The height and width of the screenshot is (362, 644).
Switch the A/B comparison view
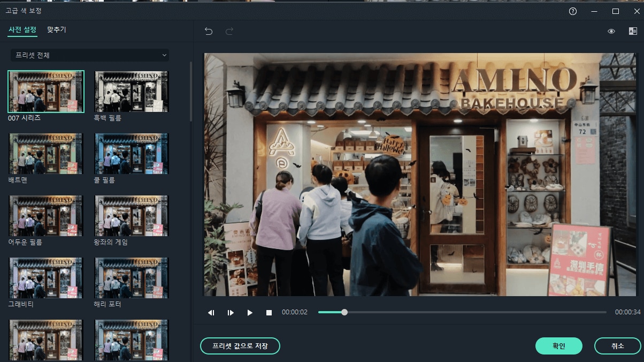633,31
